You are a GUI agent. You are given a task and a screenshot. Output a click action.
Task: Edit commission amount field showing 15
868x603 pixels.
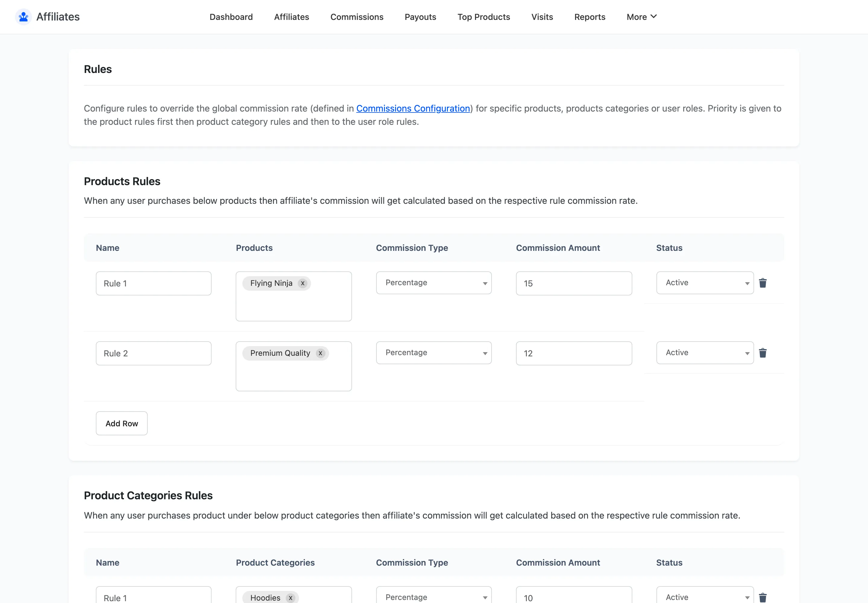(574, 283)
